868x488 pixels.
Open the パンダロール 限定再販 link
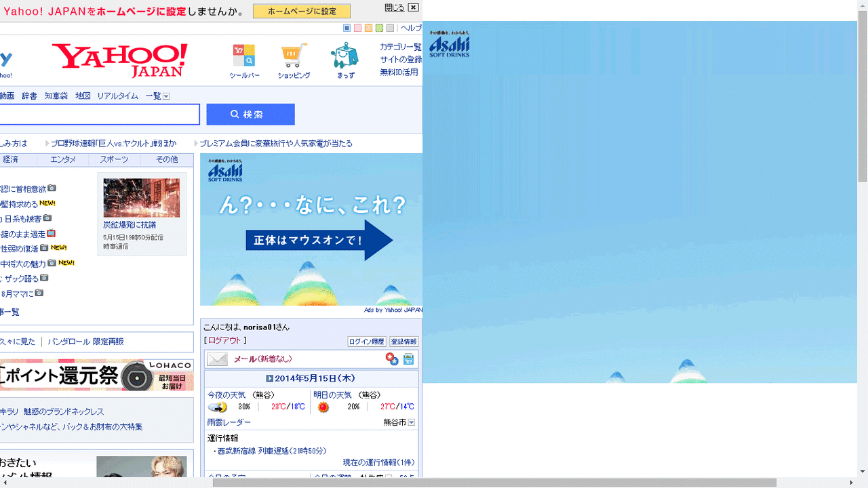(85, 342)
